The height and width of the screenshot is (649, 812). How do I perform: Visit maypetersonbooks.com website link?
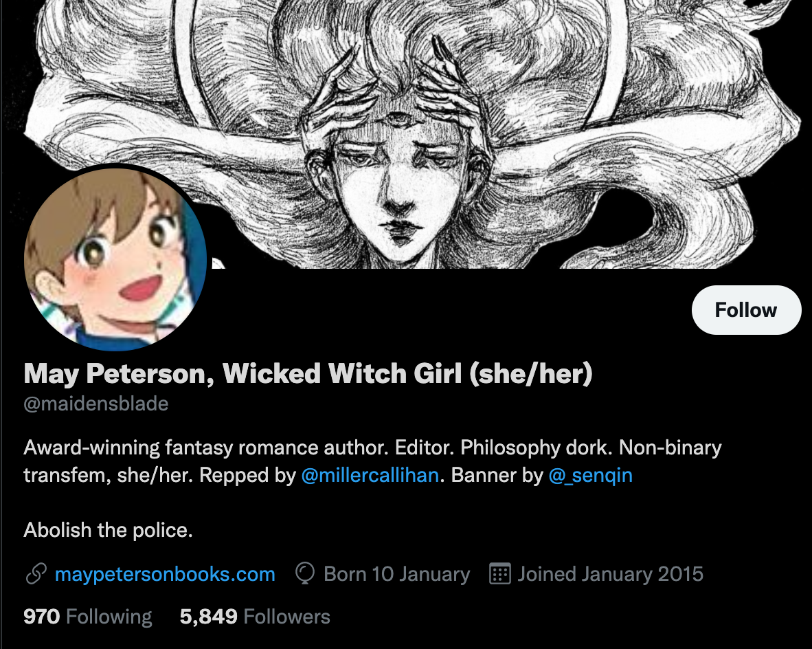[x=165, y=574]
